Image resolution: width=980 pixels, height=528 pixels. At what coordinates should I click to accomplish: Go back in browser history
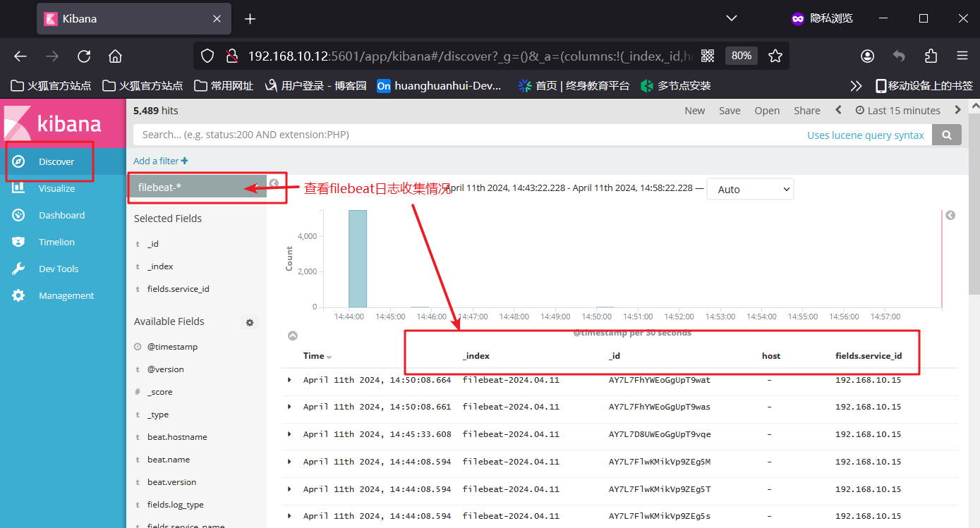[20, 56]
